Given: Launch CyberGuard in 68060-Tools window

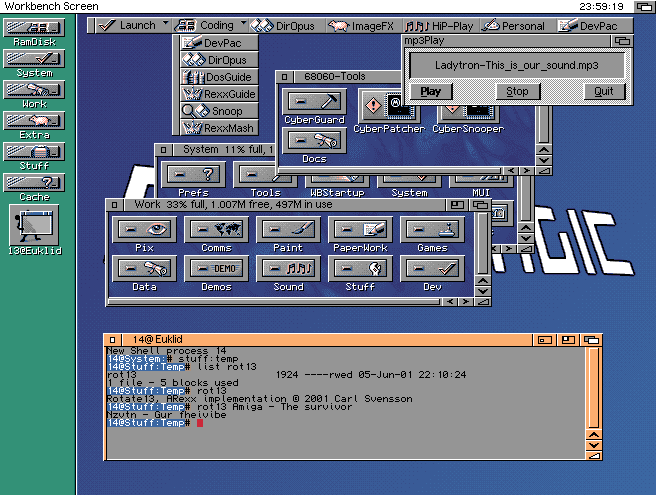Looking at the screenshot, I should pyautogui.click(x=315, y=101).
